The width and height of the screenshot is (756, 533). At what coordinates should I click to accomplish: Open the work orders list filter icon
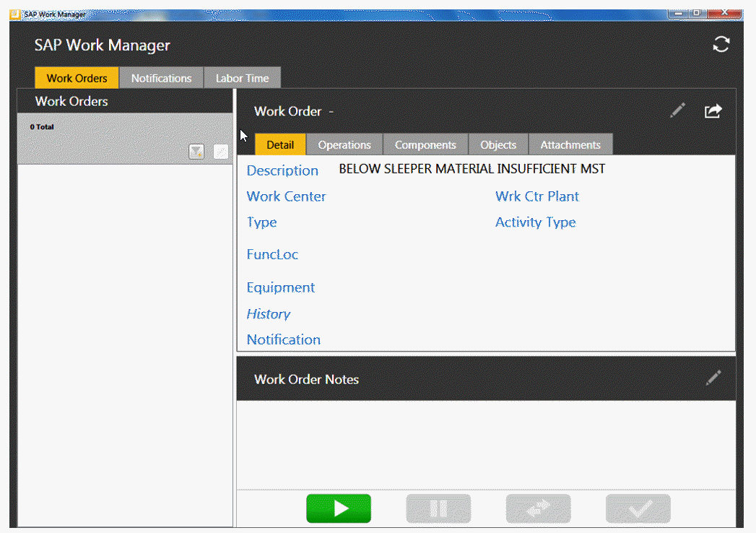196,152
